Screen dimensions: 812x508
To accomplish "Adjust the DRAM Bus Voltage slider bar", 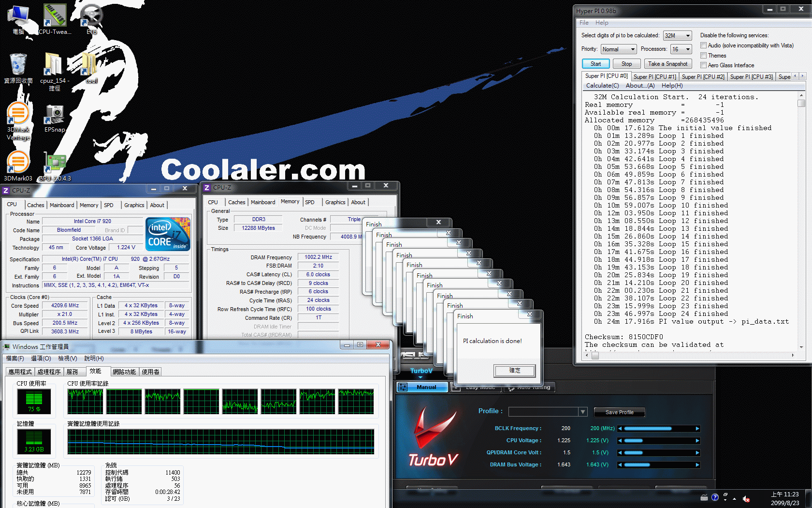I will (659, 464).
